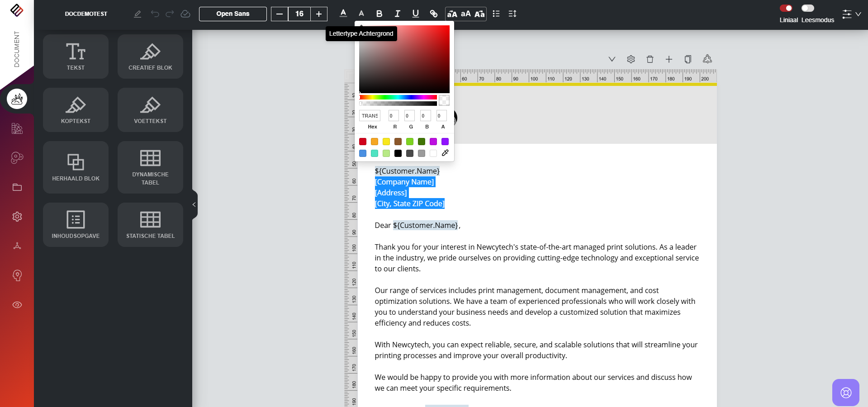The height and width of the screenshot is (407, 868).
Task: Pick a color with the eyedropper tool
Action: coord(445,153)
